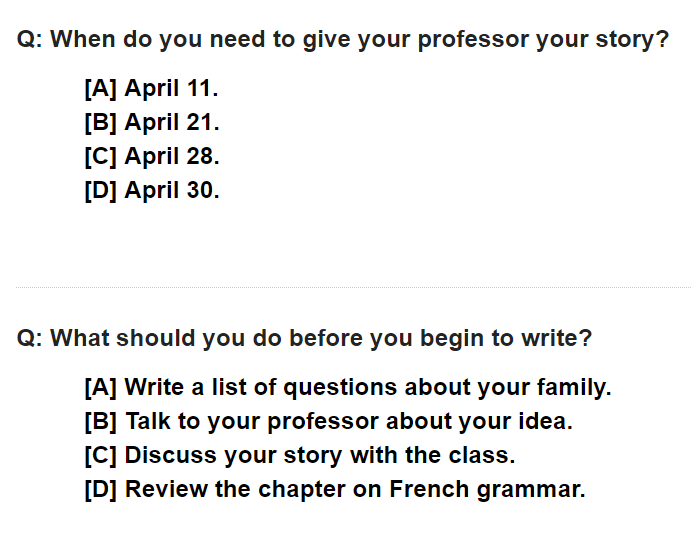Hit the [D] marker before 'Review the chapter'
The width and height of the screenshot is (692, 535).
[x=101, y=490]
